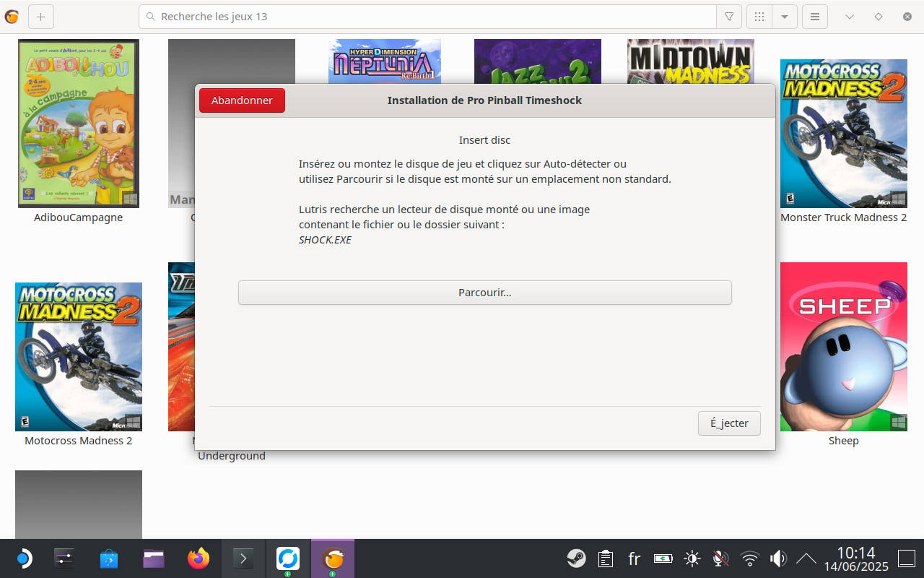Minimize the Lutris window

pyautogui.click(x=850, y=16)
